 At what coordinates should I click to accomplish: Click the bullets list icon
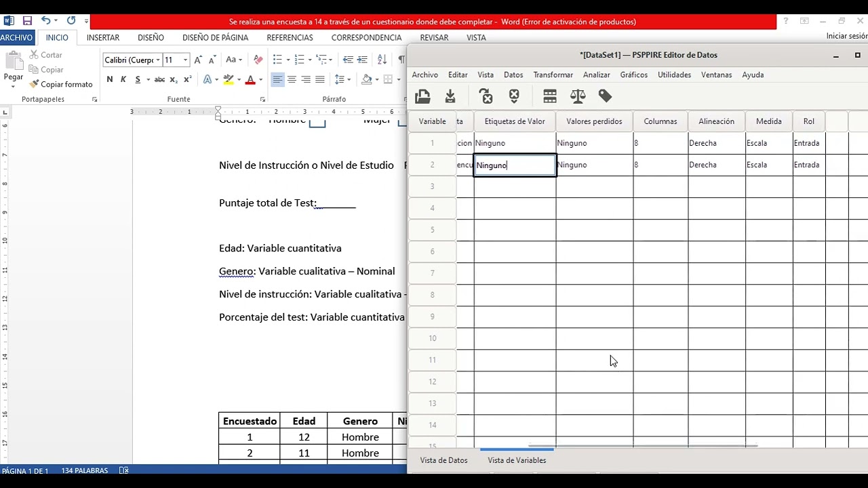(x=277, y=60)
